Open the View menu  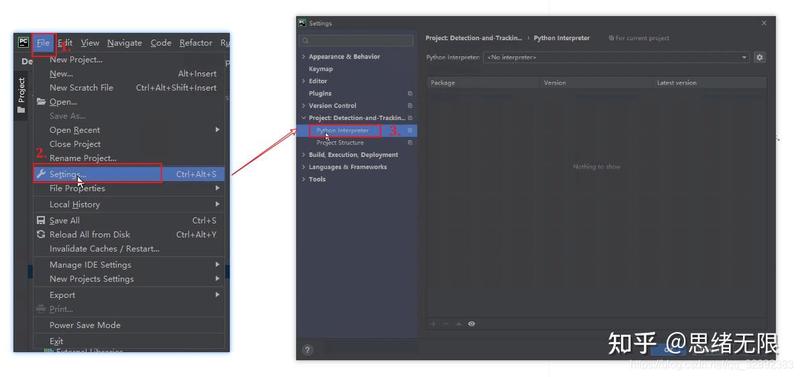click(x=90, y=43)
